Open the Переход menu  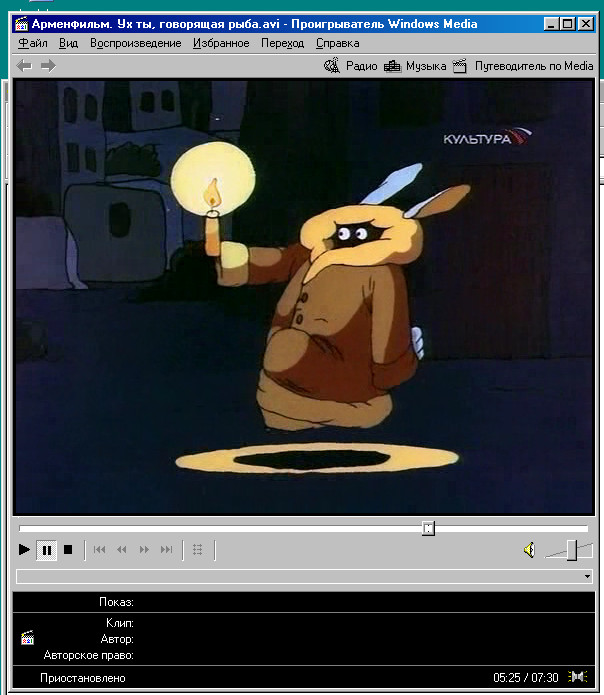(283, 43)
